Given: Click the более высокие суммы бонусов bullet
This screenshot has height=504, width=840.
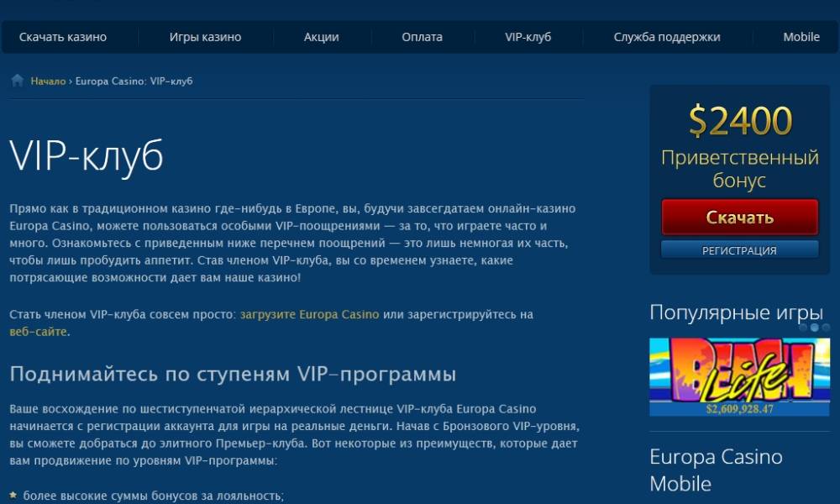Looking at the screenshot, I should coord(153,496).
